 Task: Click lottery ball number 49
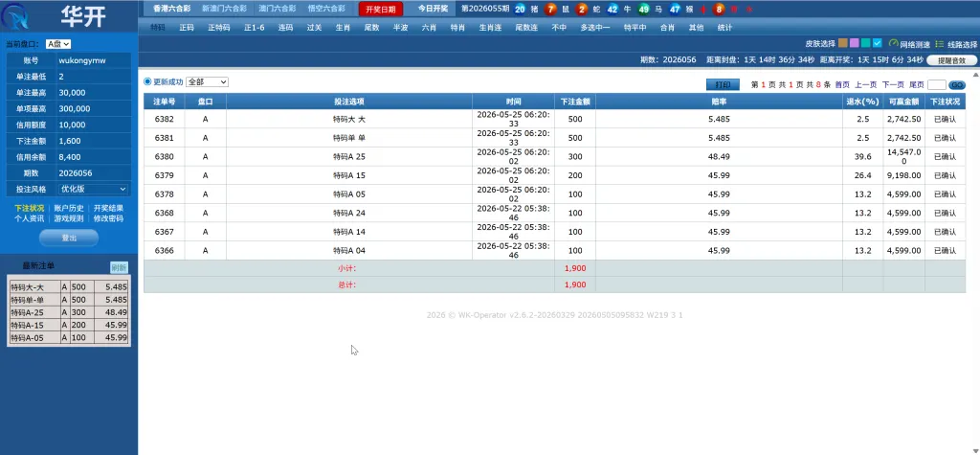(x=644, y=10)
